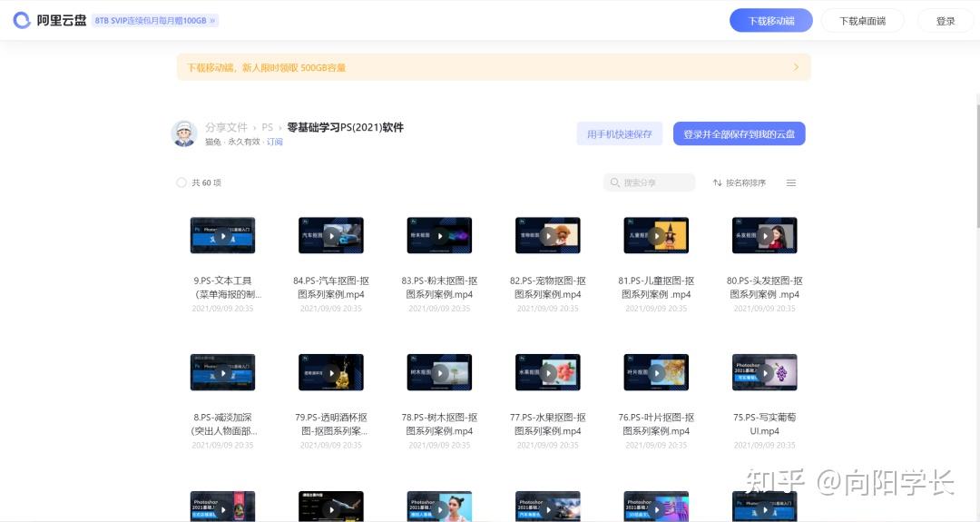
Task: Click the 下载移动端 button
Action: (x=771, y=21)
